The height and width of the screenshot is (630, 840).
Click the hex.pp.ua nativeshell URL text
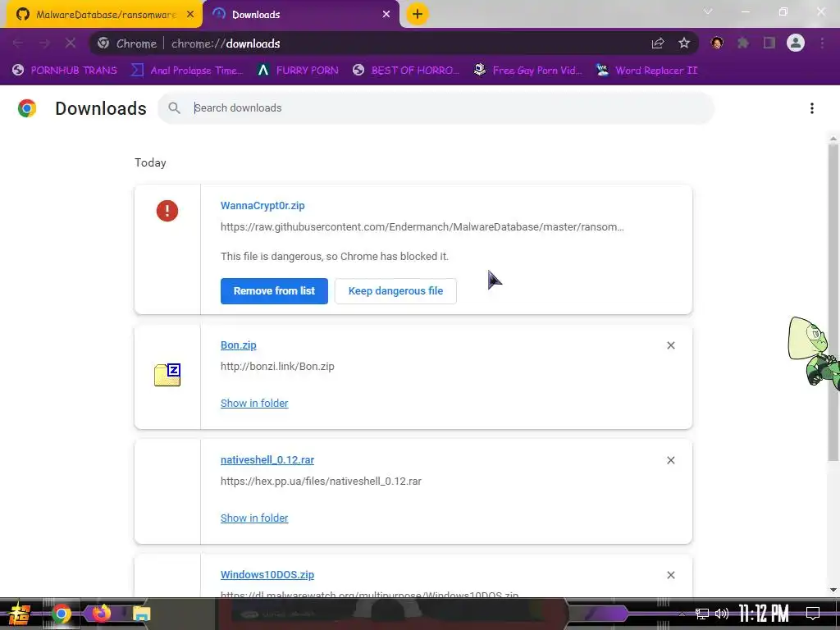click(321, 481)
